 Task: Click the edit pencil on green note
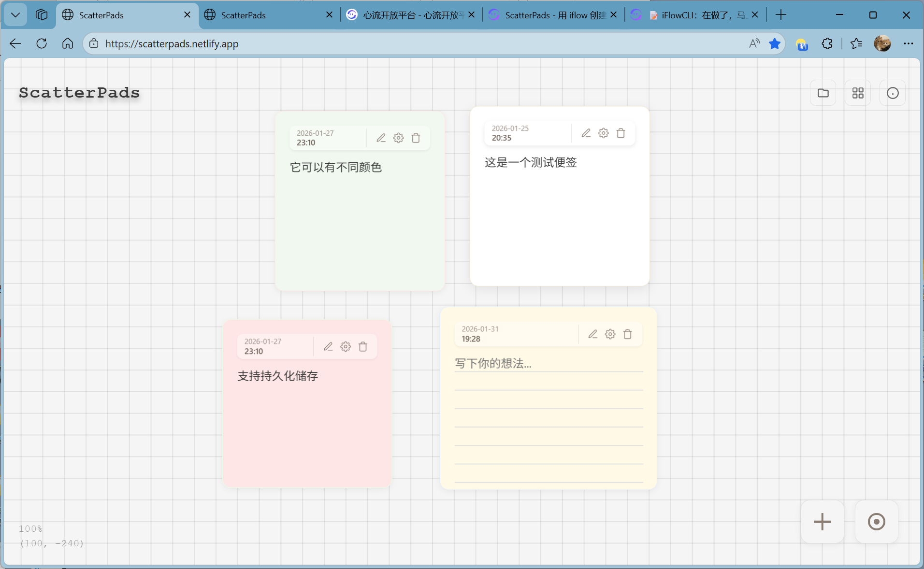pyautogui.click(x=381, y=138)
